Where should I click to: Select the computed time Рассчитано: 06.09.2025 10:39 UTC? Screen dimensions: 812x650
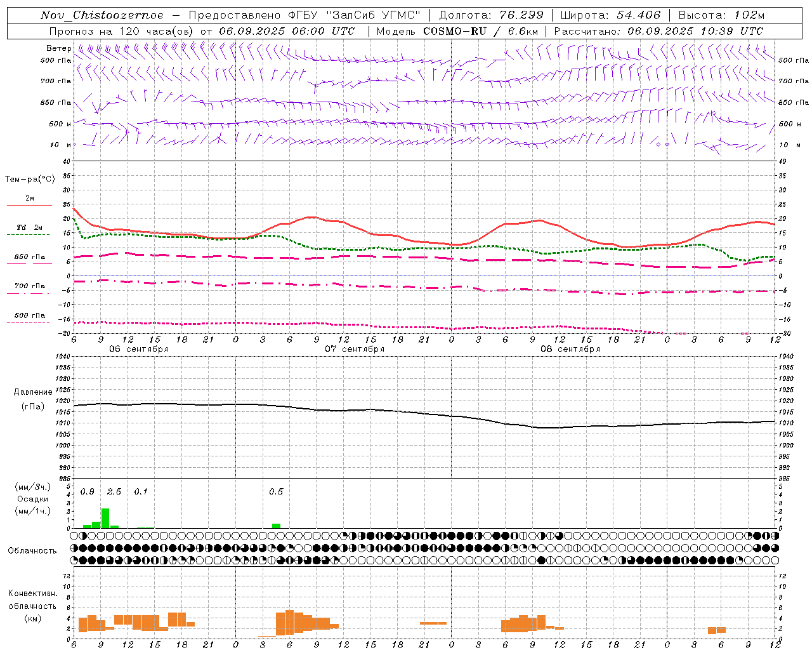[658, 31]
